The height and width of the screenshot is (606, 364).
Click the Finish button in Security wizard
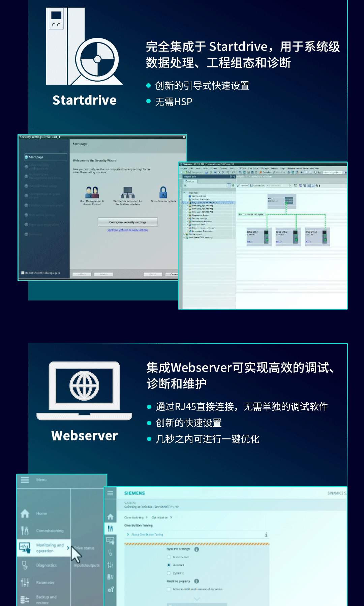coord(153,275)
